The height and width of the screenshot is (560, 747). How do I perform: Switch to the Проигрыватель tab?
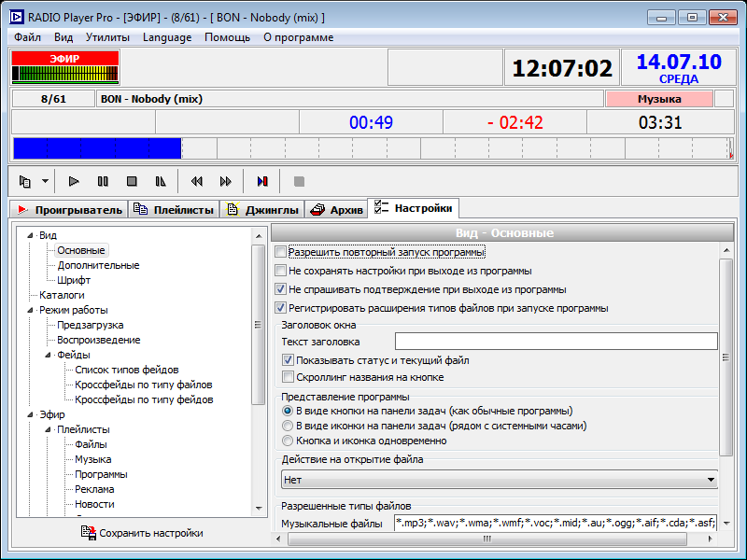(69, 209)
